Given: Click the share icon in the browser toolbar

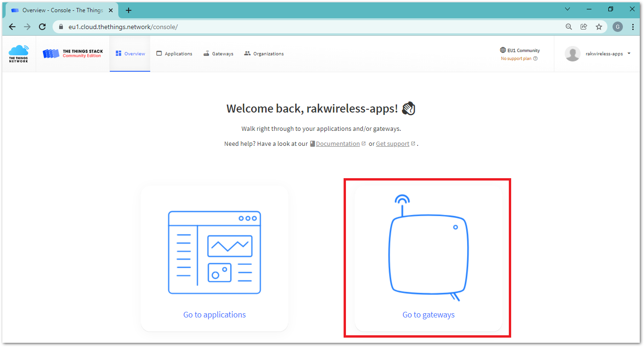Looking at the screenshot, I should (x=583, y=27).
